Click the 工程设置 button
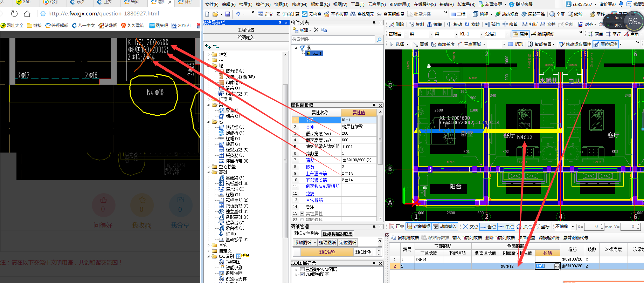 (x=246, y=30)
